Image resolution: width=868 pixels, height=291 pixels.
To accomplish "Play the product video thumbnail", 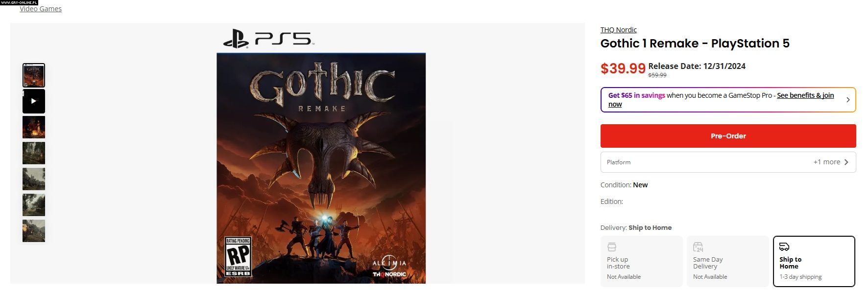I will [x=34, y=101].
